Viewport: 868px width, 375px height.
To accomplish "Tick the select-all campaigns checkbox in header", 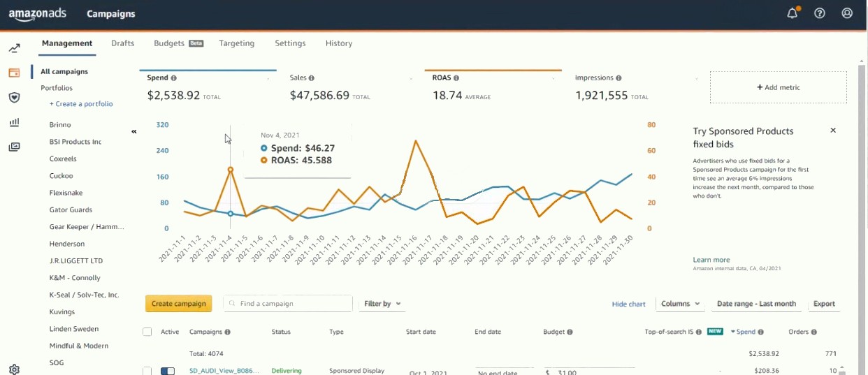I will [147, 332].
